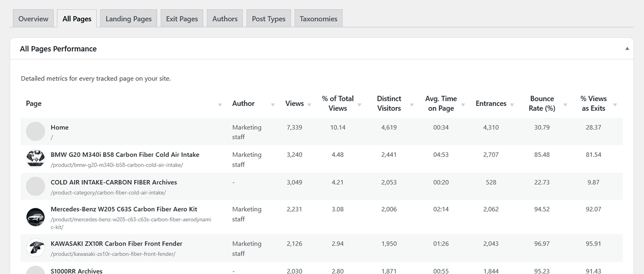Click the 2,030 views value for S1000RR
The height and width of the screenshot is (274, 644).
click(x=295, y=271)
